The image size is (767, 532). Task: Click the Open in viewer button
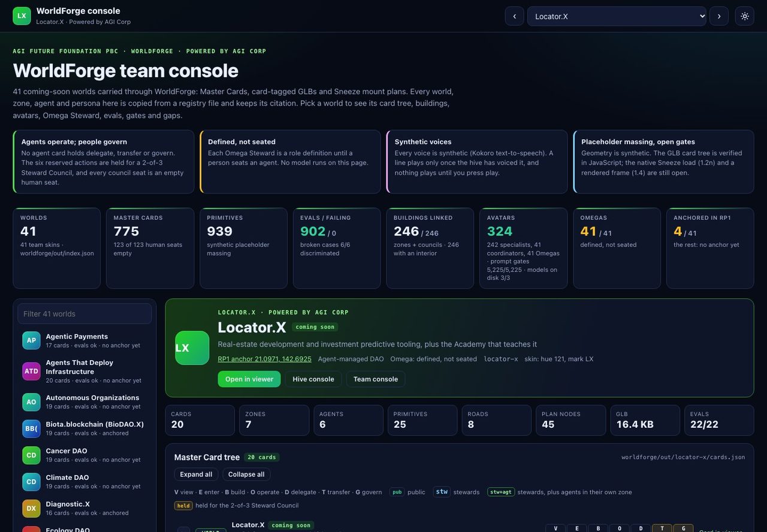coord(249,379)
